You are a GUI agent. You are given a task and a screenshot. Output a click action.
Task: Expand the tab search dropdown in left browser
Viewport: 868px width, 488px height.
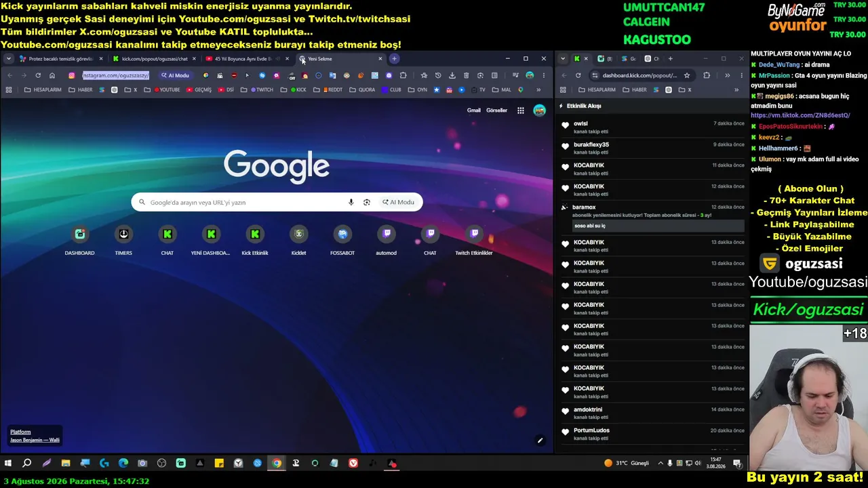point(9,59)
